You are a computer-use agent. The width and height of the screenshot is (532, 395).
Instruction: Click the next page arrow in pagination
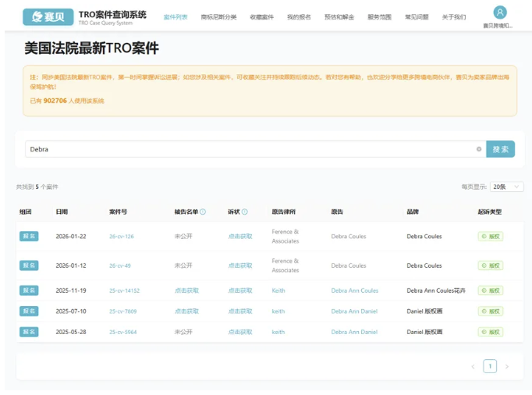click(507, 366)
